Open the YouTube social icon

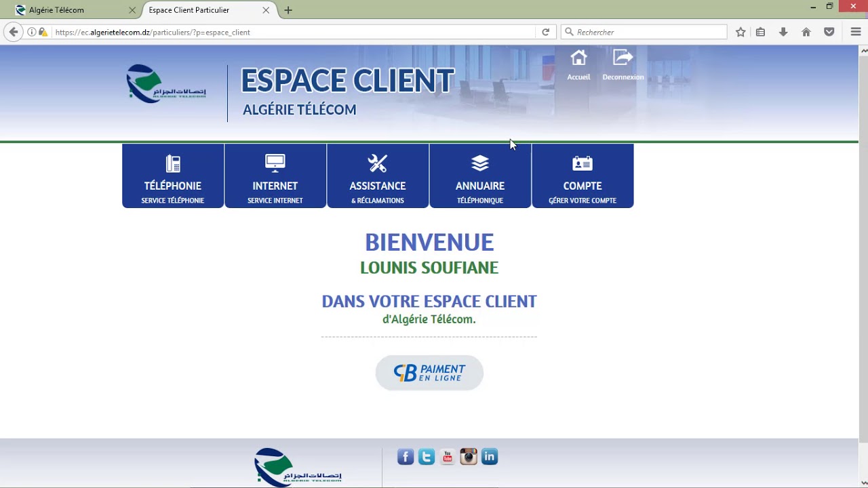448,457
